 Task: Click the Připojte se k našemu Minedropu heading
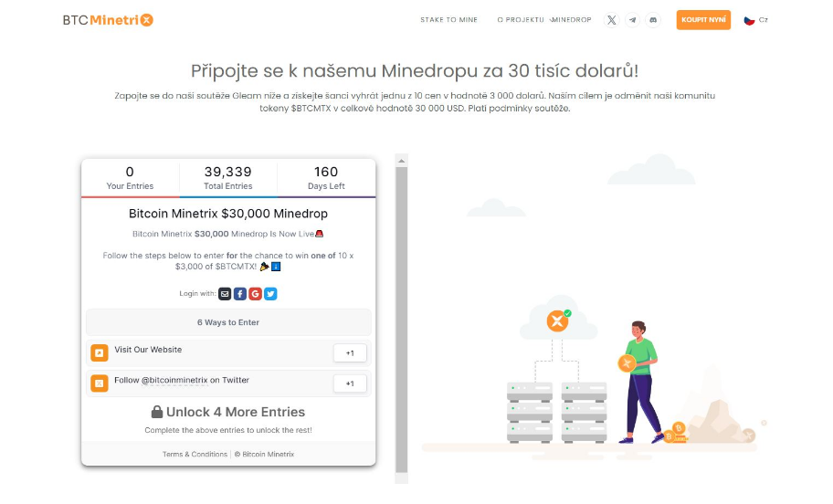pyautogui.click(x=415, y=70)
